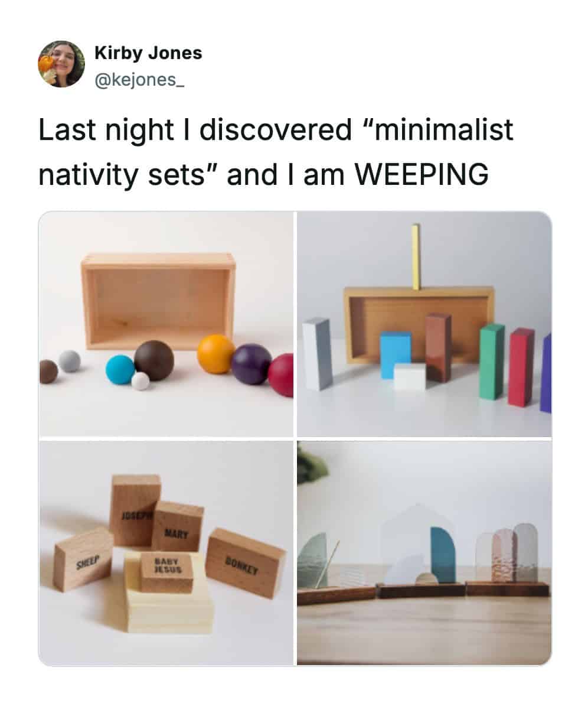Open the Kirby Jones display name link

148,53
